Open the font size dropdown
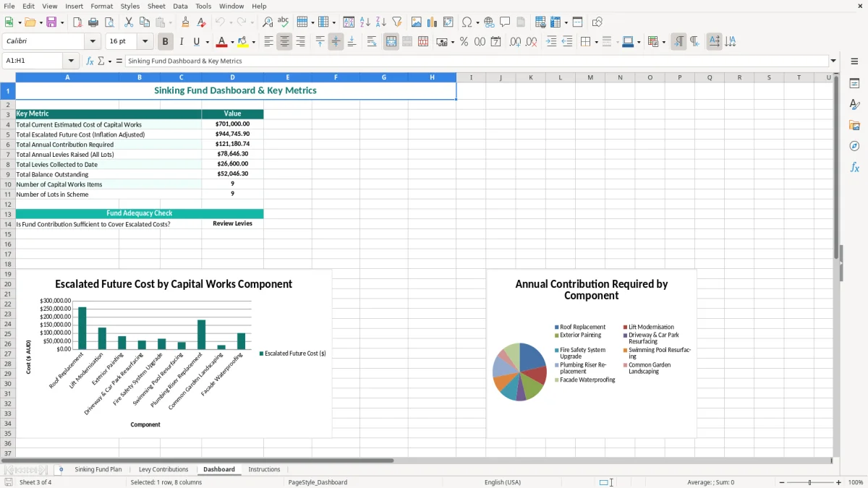 tap(145, 42)
